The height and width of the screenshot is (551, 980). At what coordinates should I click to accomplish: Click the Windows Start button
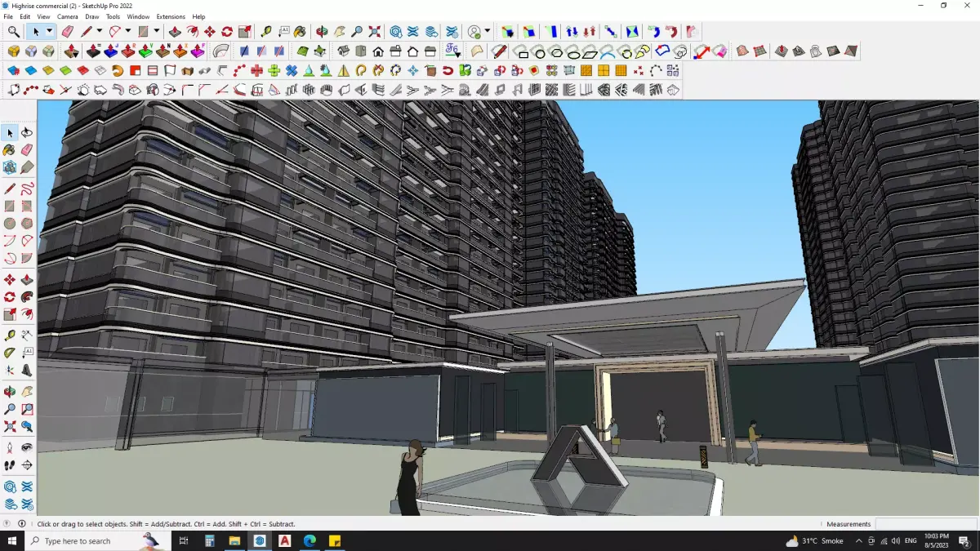coord(12,541)
